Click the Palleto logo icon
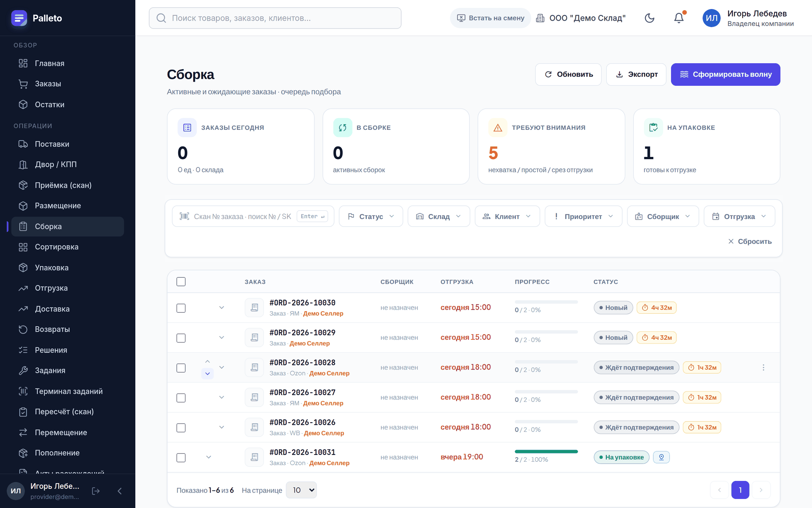The width and height of the screenshot is (812, 508). pyautogui.click(x=19, y=18)
